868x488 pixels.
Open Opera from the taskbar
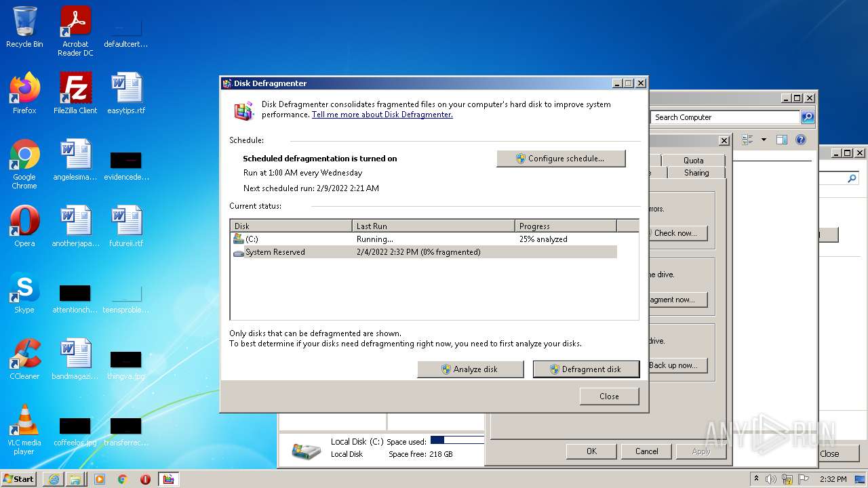point(145,479)
